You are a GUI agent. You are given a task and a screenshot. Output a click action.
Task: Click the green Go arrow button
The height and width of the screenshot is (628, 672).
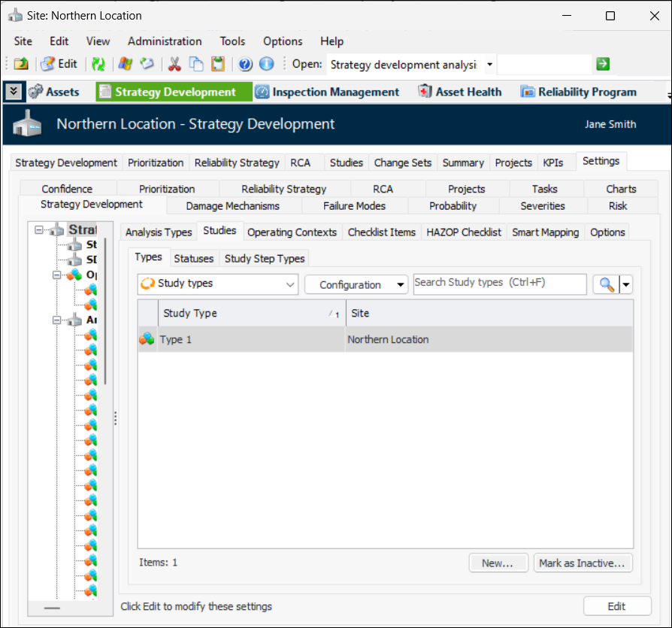tap(602, 65)
